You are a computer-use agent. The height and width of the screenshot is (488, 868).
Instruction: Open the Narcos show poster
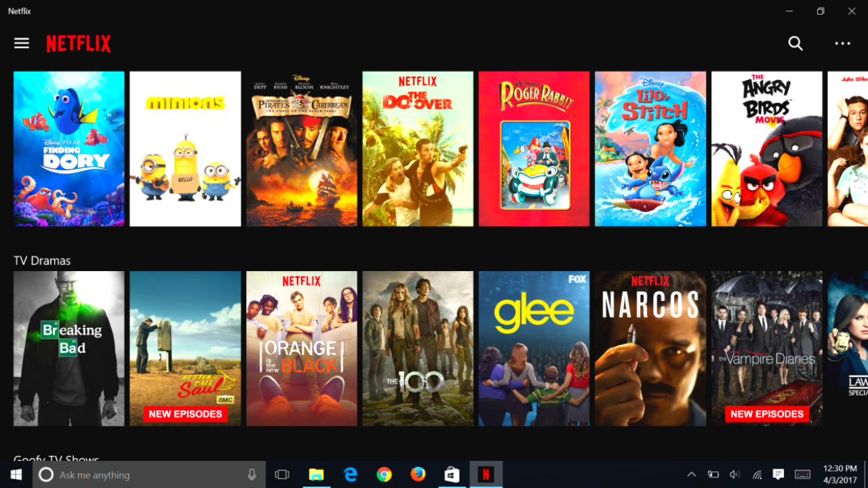tap(650, 348)
